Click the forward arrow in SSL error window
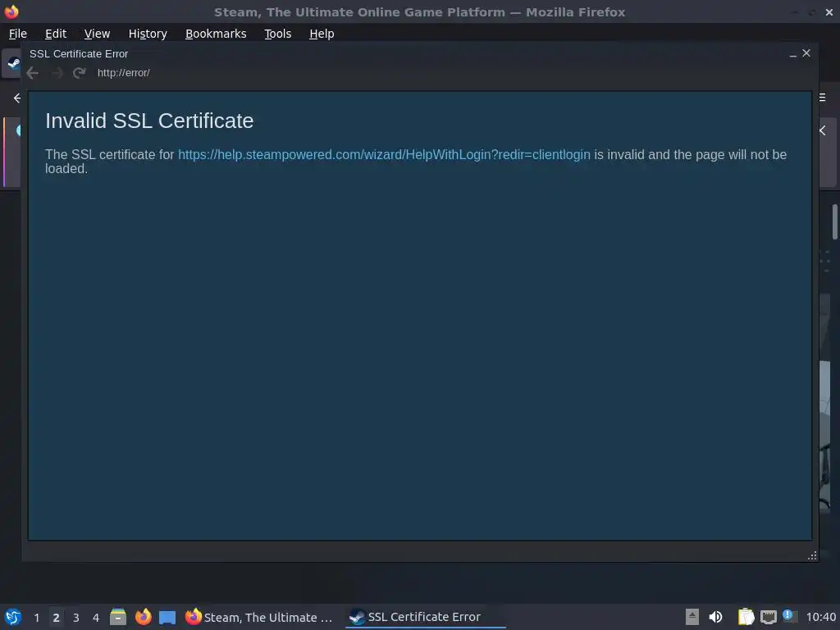Screen dimensions: 840x630 pyautogui.click(x=57, y=73)
